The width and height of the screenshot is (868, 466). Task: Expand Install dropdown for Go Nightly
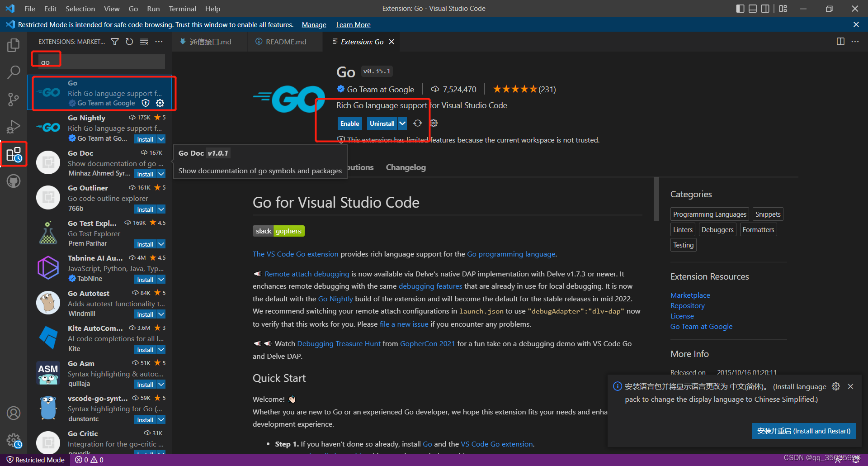click(161, 139)
